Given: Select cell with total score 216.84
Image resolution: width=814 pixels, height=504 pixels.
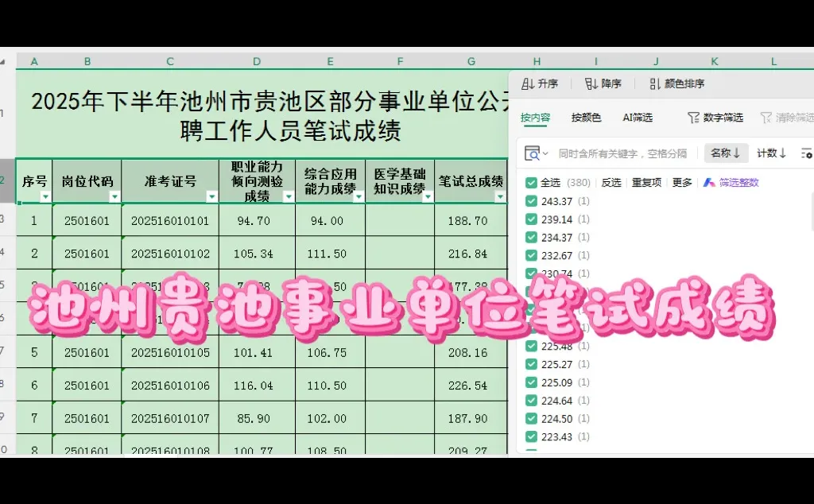Looking at the screenshot, I should pos(471,254).
